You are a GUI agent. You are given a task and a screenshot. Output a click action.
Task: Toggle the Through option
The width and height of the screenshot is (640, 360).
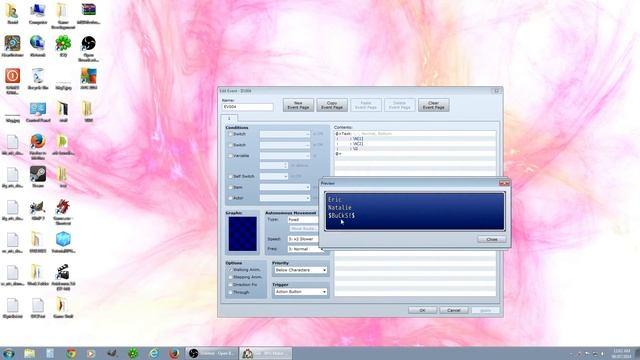[230, 292]
